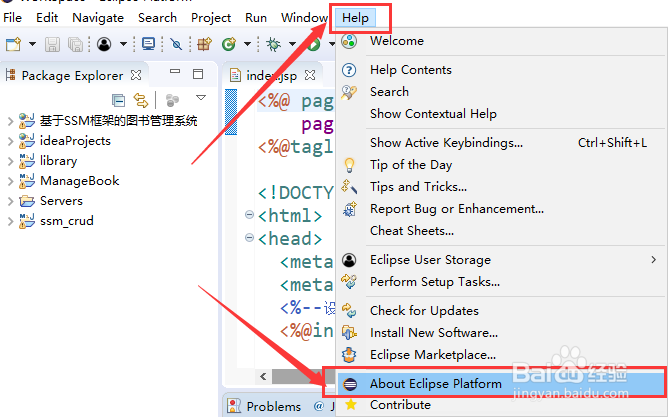
Task: Minimize the Package Explorer panel
Action: (175, 72)
